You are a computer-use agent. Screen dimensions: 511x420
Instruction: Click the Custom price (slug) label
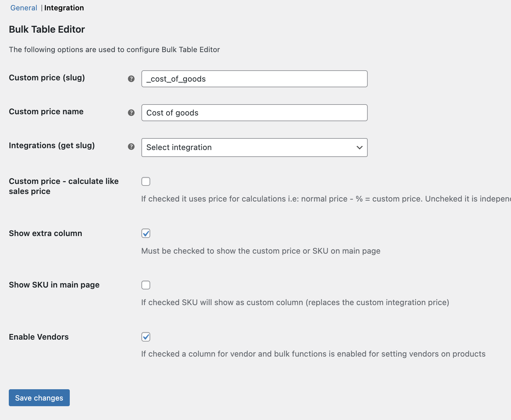tap(47, 78)
